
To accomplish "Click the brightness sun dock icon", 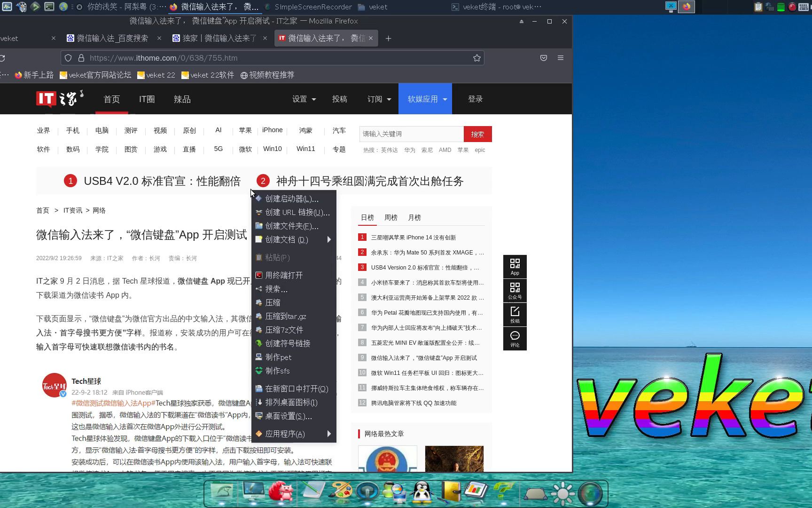I will tap(562, 493).
